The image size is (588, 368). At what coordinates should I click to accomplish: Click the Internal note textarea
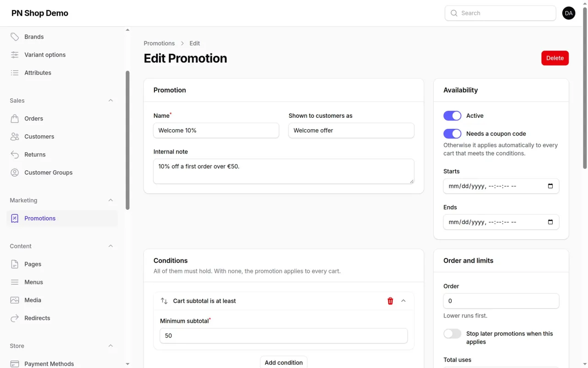[x=283, y=172]
